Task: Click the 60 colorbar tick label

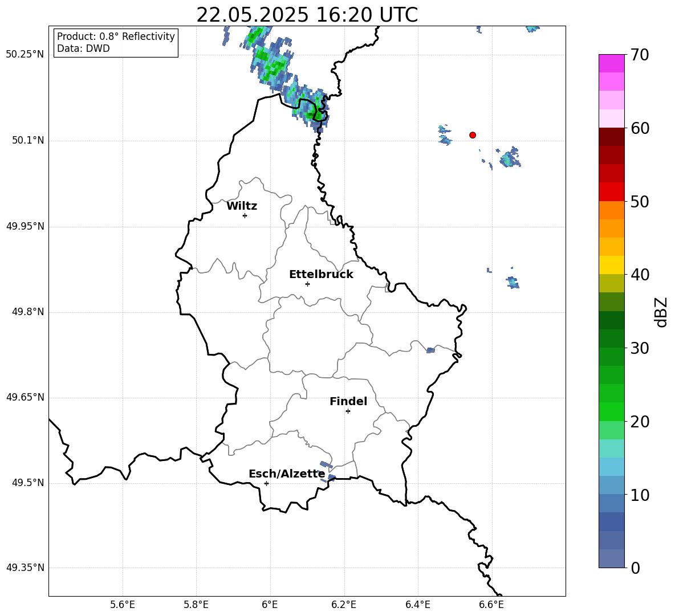Action: (639, 128)
